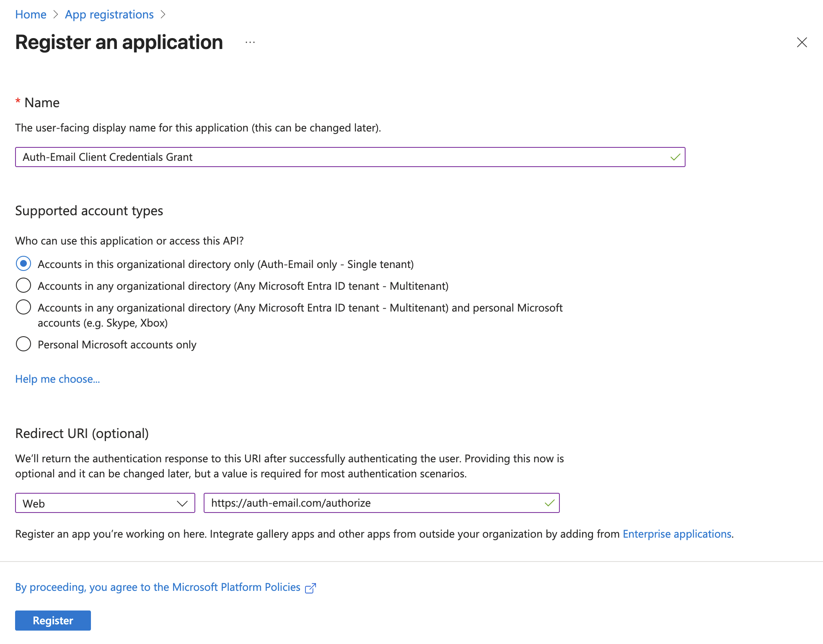Select the Multitenant account type option
The height and width of the screenshot is (644, 823).
pyautogui.click(x=23, y=285)
